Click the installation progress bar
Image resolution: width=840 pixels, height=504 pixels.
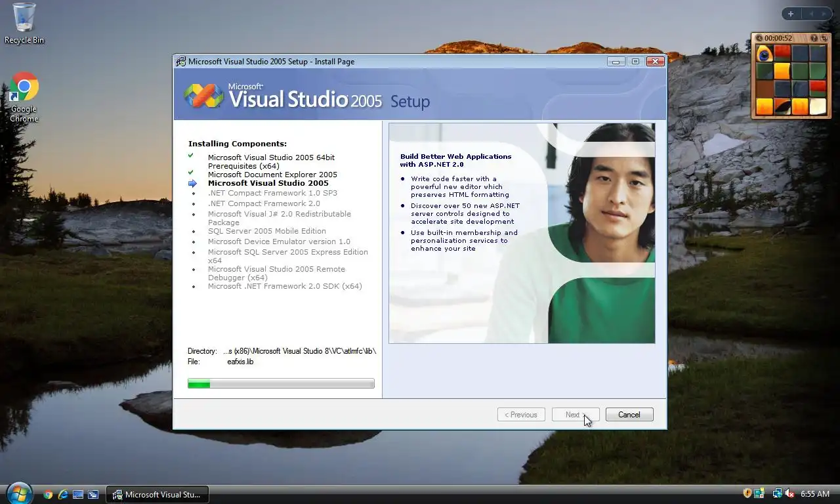[281, 383]
